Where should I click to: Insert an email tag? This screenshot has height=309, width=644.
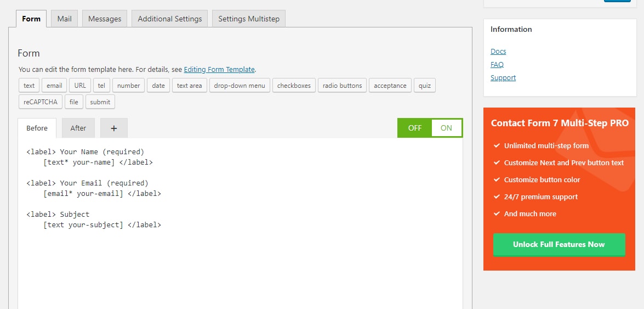coord(54,86)
